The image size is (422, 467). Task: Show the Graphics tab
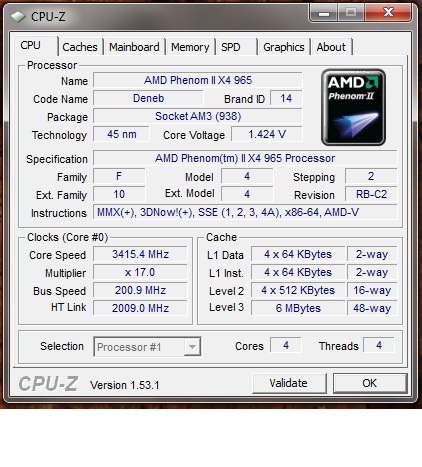pyautogui.click(x=284, y=47)
